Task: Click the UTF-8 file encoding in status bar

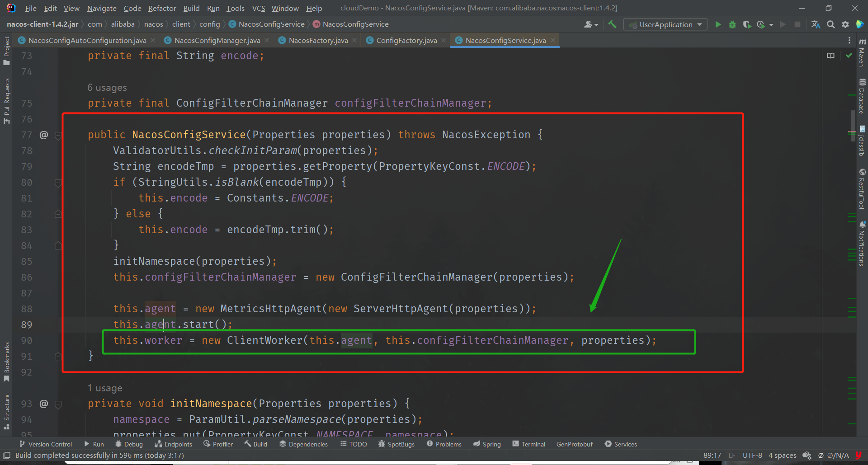Action: pyautogui.click(x=752, y=456)
